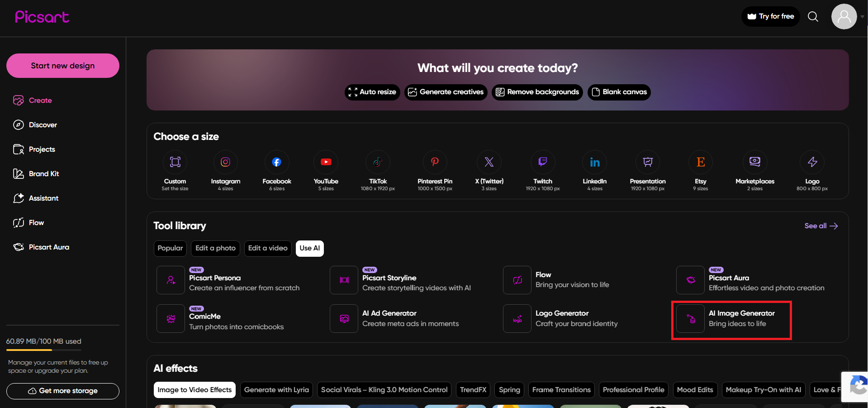Open Brand Kit in the sidebar
The image size is (868, 408).
pyautogui.click(x=36, y=174)
